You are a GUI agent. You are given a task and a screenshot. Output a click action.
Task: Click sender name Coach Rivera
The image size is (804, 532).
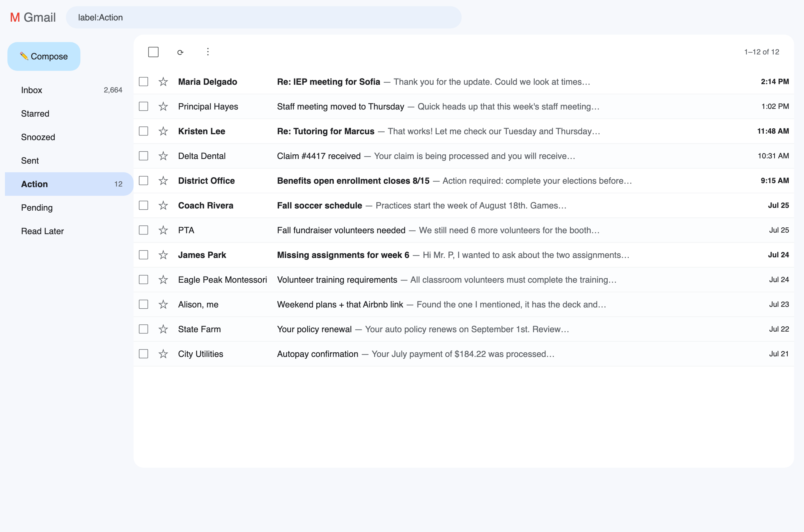pyautogui.click(x=206, y=206)
